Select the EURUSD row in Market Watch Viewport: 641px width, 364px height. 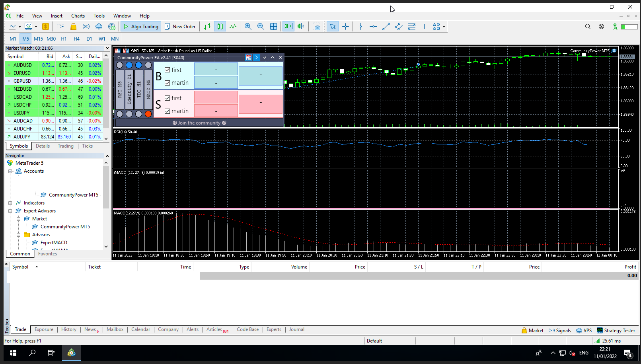point(54,73)
